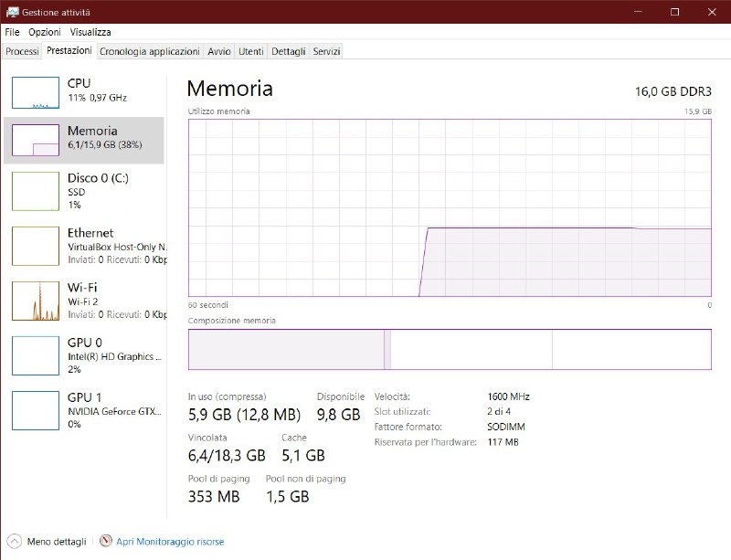Open the Opzioni menu
Image resolution: width=731 pixels, height=560 pixels.
tap(44, 32)
